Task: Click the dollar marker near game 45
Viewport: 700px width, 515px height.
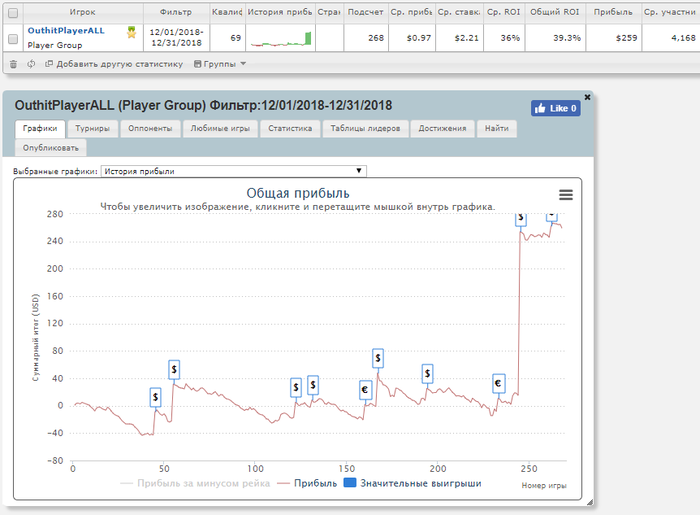Action: (x=155, y=397)
